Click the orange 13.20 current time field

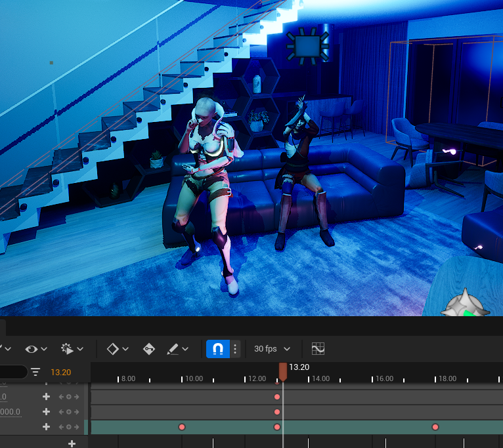pos(60,372)
